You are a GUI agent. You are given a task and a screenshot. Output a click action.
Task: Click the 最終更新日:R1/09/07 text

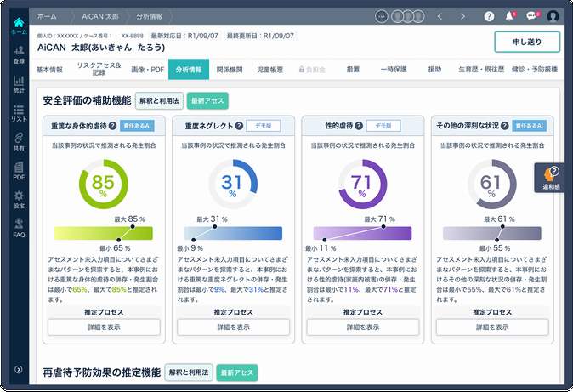[260, 36]
